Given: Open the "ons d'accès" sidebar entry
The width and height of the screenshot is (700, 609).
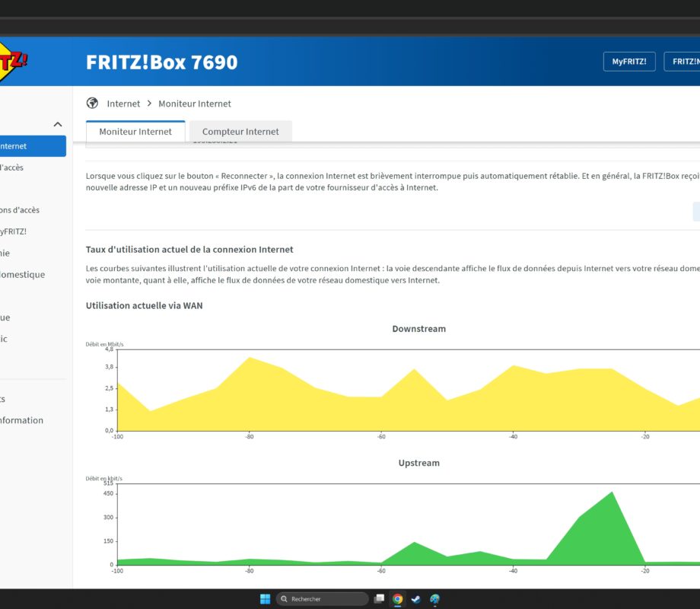Looking at the screenshot, I should 20,210.
